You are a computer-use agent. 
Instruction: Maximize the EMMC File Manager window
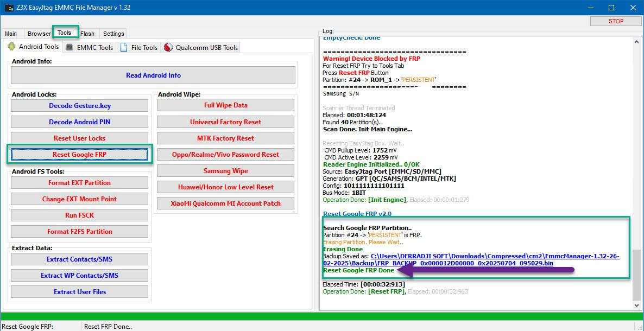[x=611, y=8]
